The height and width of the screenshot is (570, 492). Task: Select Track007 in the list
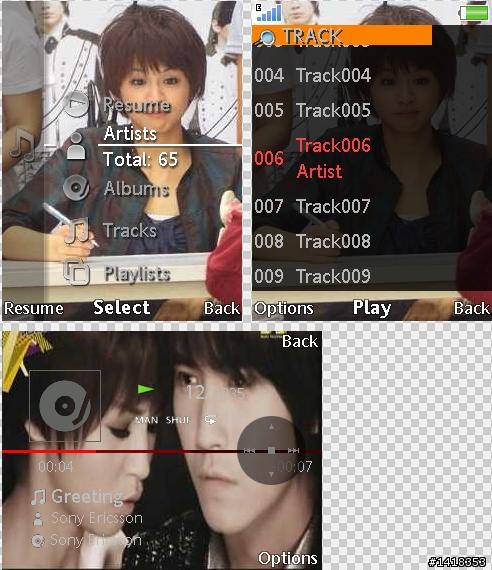[x=371, y=206]
